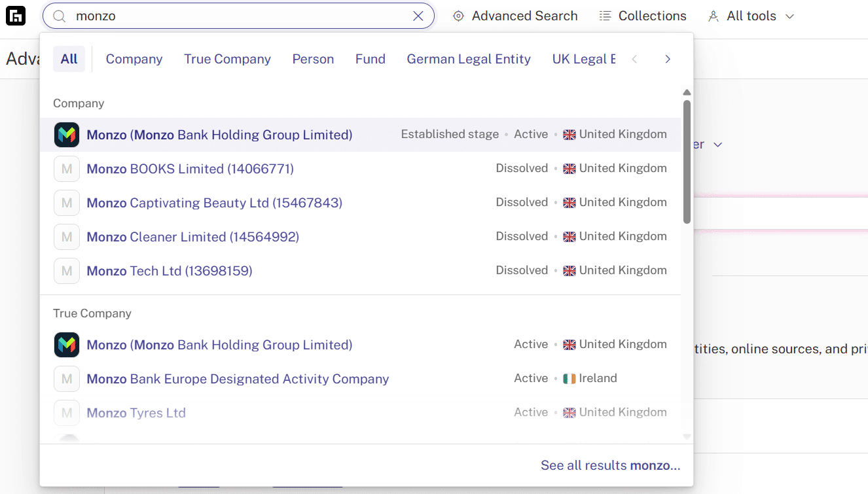
Task: Show previous filter tabs with left chevron
Action: pyautogui.click(x=634, y=59)
